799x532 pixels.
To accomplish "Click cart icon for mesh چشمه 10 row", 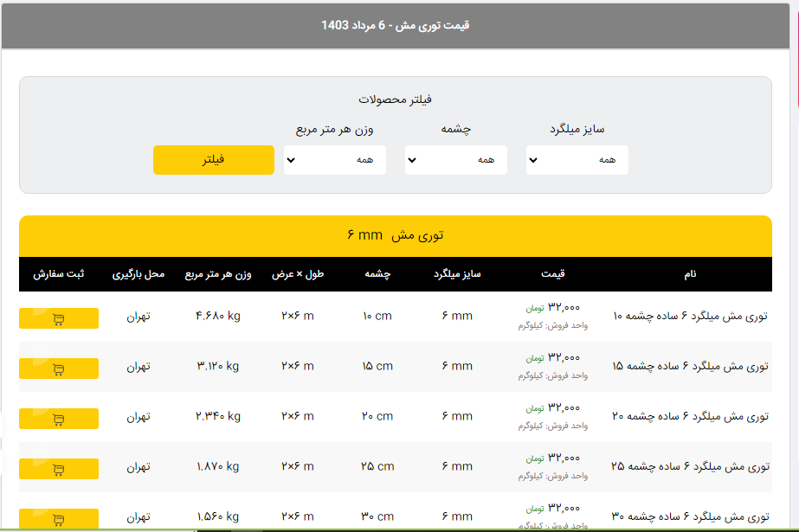I will (59, 318).
